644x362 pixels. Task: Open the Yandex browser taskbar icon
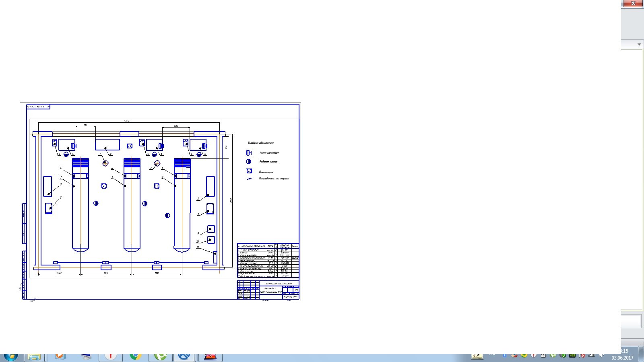point(110,357)
